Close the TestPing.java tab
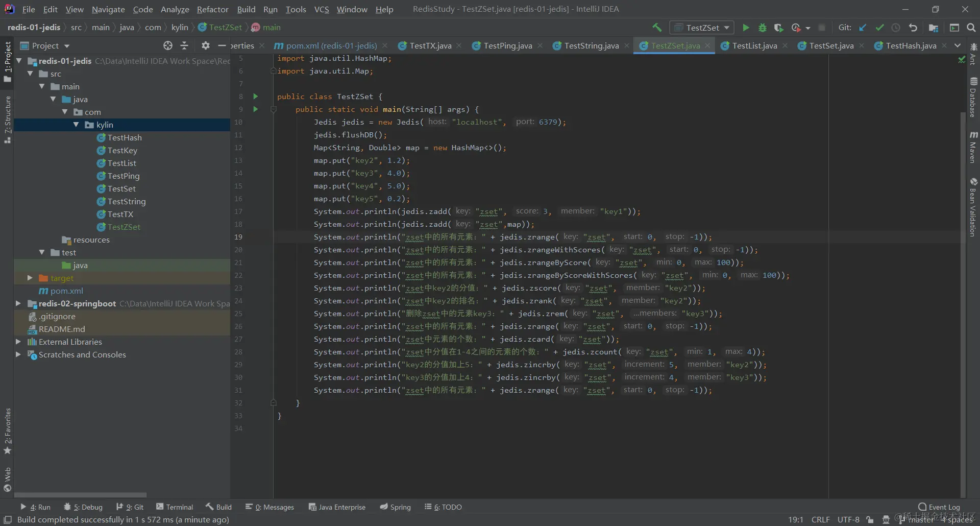Viewport: 980px width, 526px height. click(x=541, y=45)
